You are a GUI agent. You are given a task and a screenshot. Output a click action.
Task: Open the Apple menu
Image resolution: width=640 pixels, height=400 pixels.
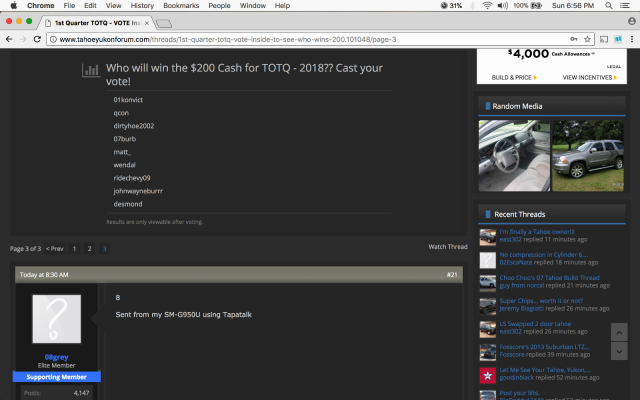pos(13,5)
